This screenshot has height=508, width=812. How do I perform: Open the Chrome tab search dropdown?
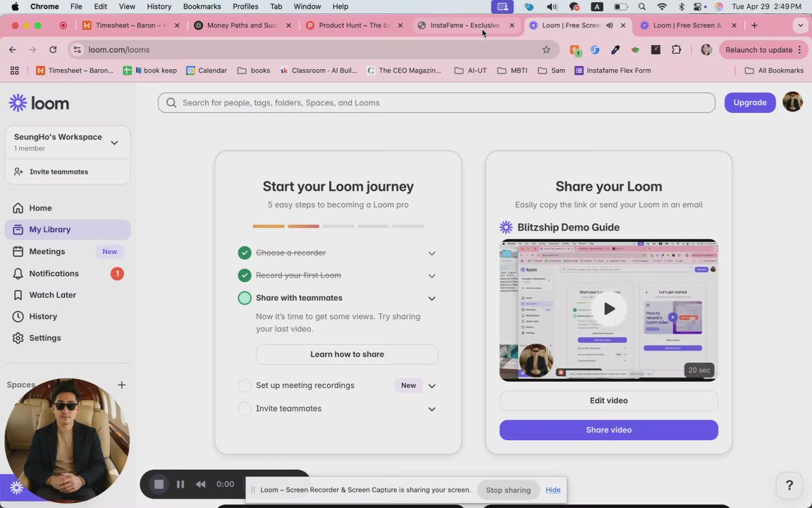click(800, 25)
